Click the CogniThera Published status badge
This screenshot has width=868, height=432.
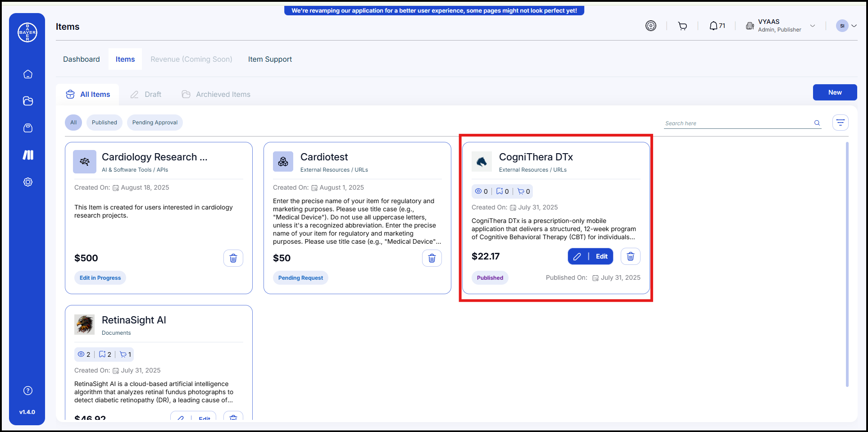coord(490,278)
